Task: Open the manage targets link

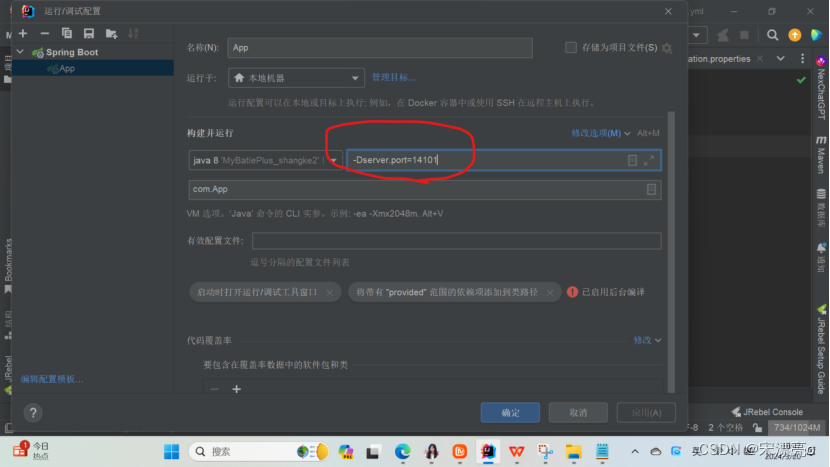Action: [x=394, y=77]
